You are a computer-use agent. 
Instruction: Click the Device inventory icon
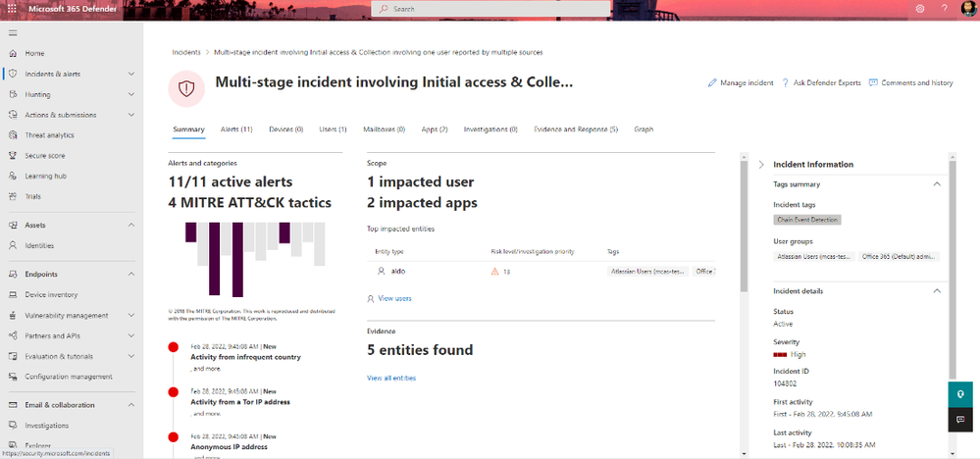pos(13,295)
